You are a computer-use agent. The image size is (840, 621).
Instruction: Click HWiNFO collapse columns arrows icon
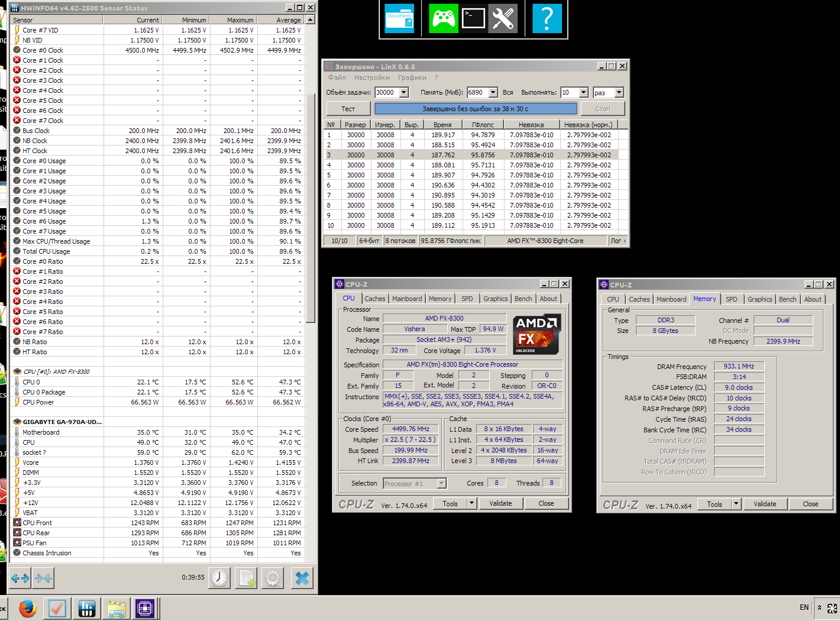click(x=43, y=578)
